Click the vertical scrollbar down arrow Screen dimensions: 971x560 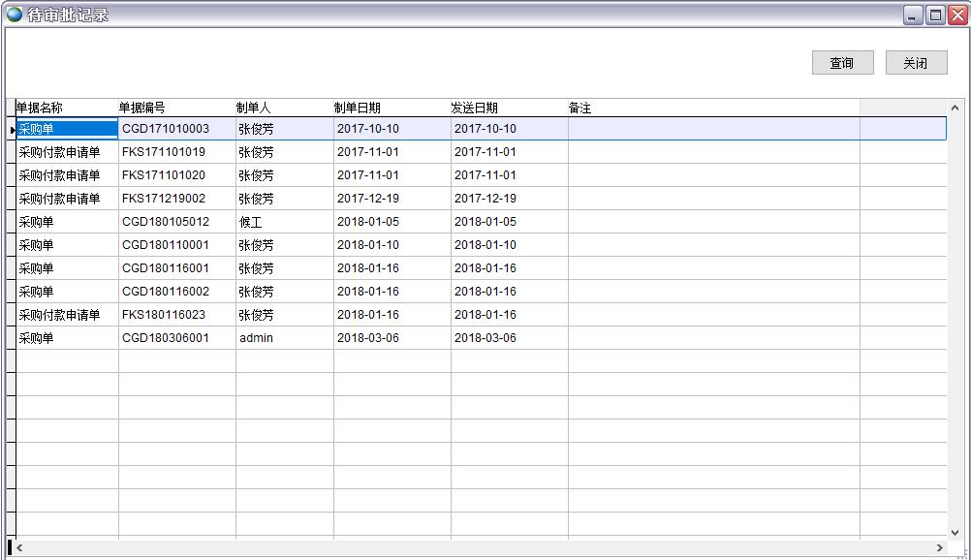pyautogui.click(x=955, y=532)
